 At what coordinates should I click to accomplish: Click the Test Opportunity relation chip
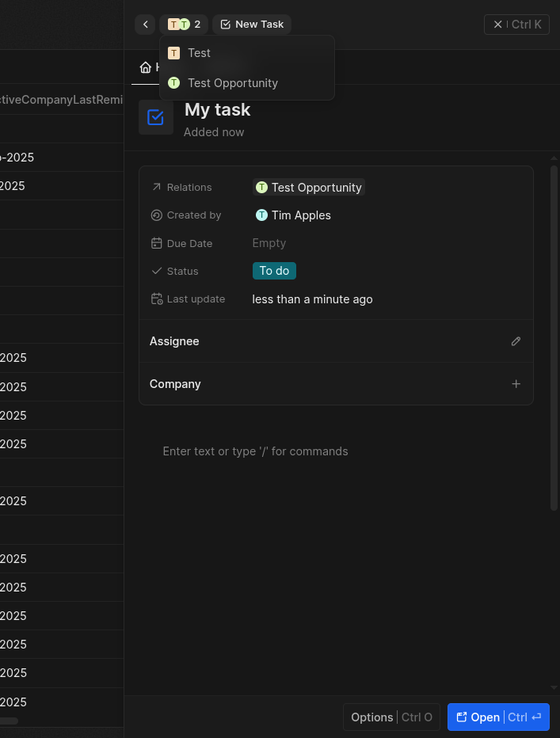pyautogui.click(x=309, y=188)
